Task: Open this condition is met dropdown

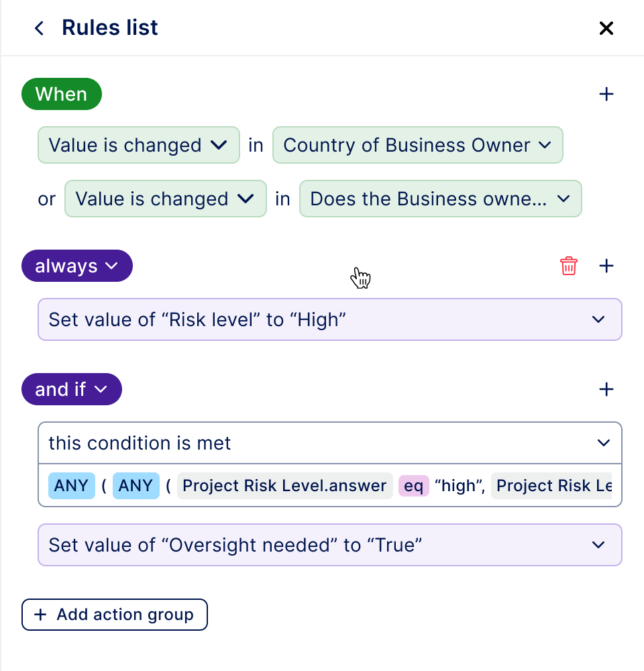Action: (330, 443)
